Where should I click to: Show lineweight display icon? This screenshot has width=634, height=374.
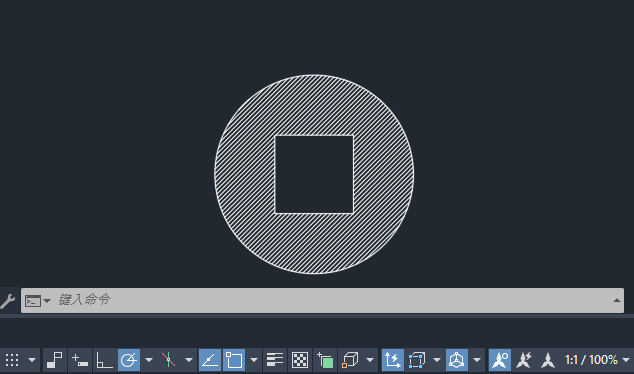coord(275,360)
